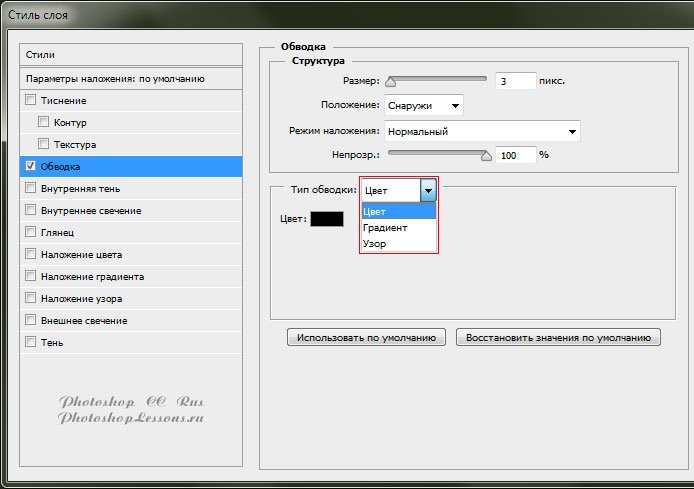Enable the Тиснение checkbox
This screenshot has width=694, height=489.
point(31,100)
